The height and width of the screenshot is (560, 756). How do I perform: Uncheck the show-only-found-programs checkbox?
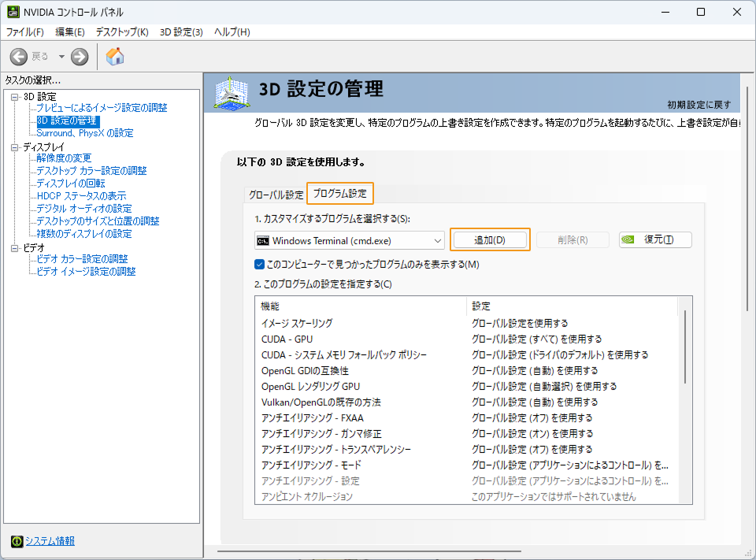coord(258,264)
